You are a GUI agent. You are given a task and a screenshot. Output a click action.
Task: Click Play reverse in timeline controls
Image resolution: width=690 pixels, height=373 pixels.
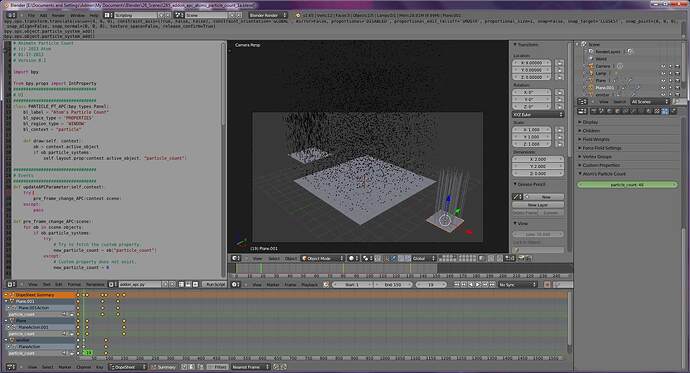coord(471,285)
